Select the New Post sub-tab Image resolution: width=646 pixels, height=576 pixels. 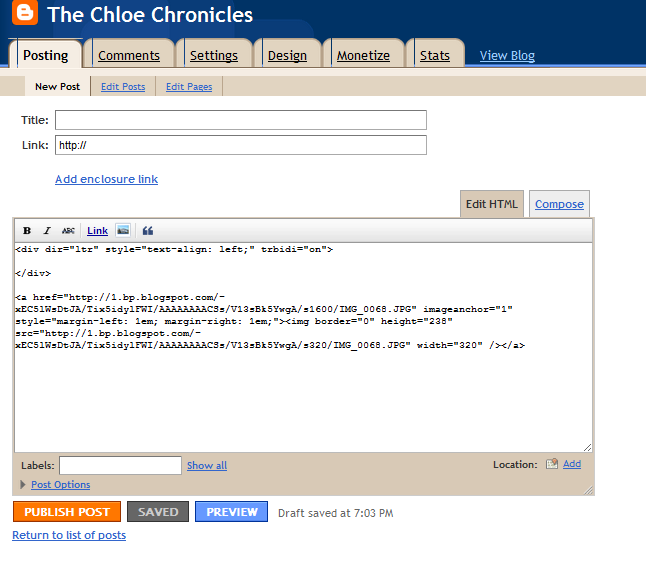[57, 87]
